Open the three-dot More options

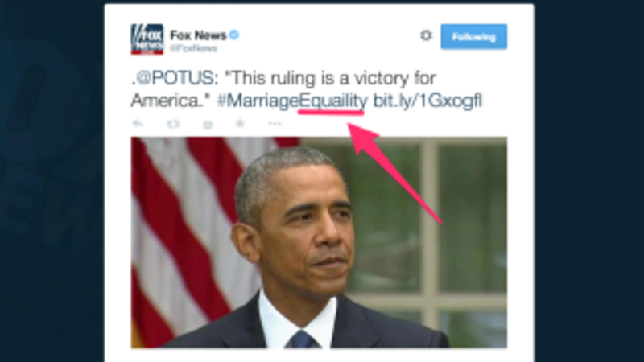tap(275, 124)
